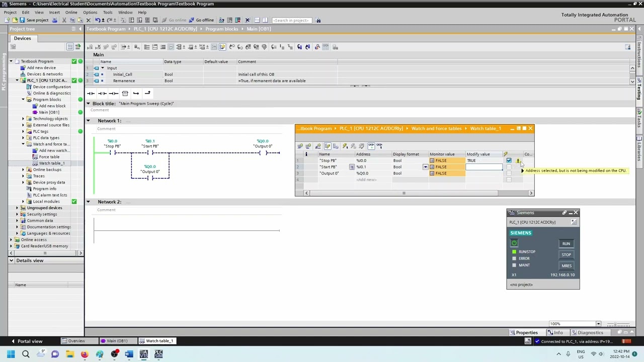
Task: Click MRES button on CPU operator panel
Action: pyautogui.click(x=566, y=266)
